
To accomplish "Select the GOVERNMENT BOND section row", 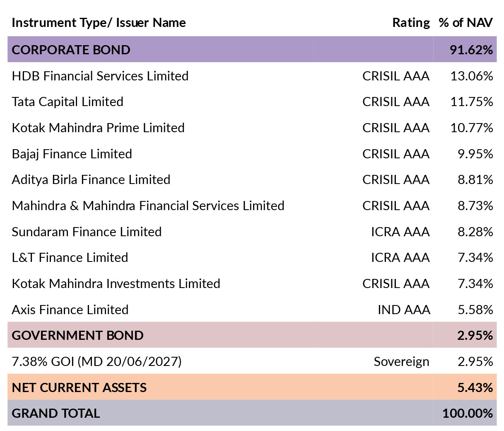I will point(252,335).
